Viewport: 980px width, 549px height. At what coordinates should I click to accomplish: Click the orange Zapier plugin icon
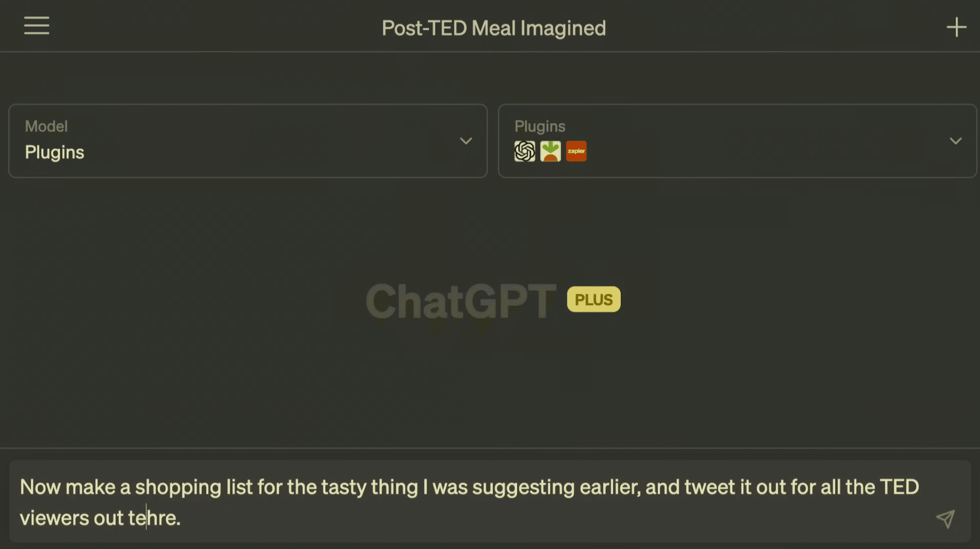[576, 151]
